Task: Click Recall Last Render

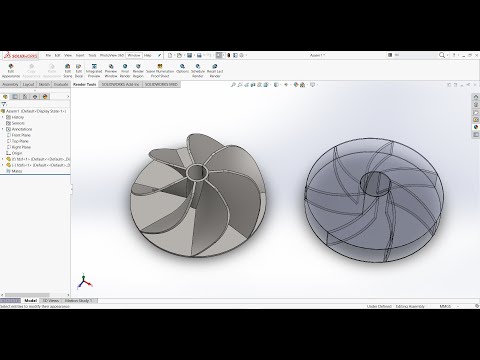Action: (215, 71)
